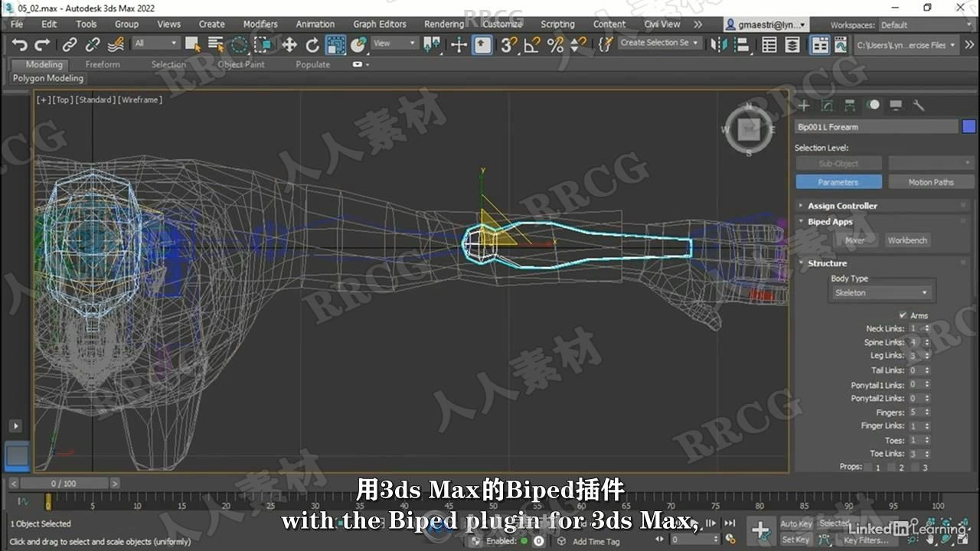Viewport: 980px width, 551px height.
Task: Enable the Props 3 checkbox
Action: (x=915, y=467)
